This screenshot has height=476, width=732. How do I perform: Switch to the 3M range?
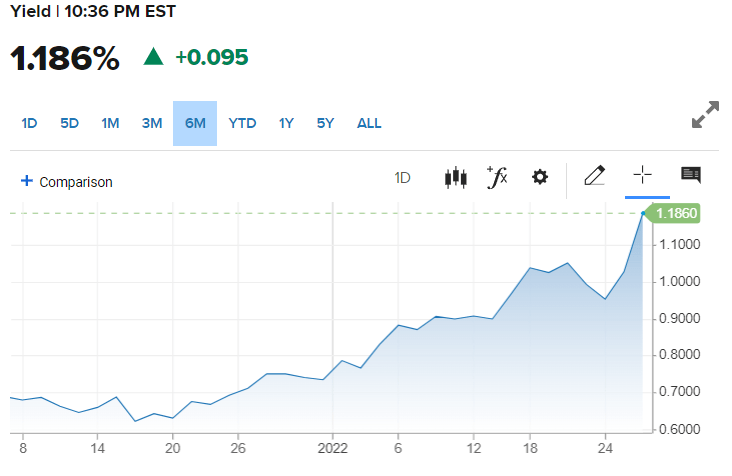coord(151,124)
